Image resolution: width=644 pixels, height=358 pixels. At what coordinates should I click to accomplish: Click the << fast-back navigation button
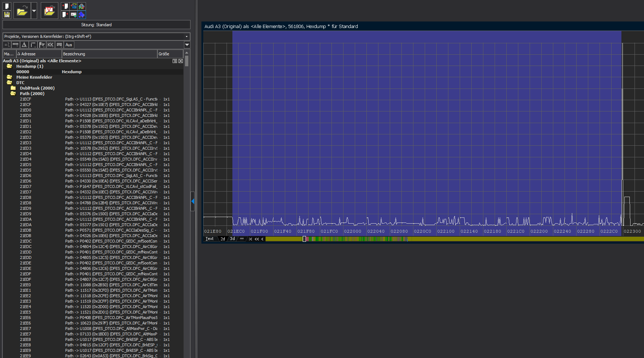tap(257, 239)
